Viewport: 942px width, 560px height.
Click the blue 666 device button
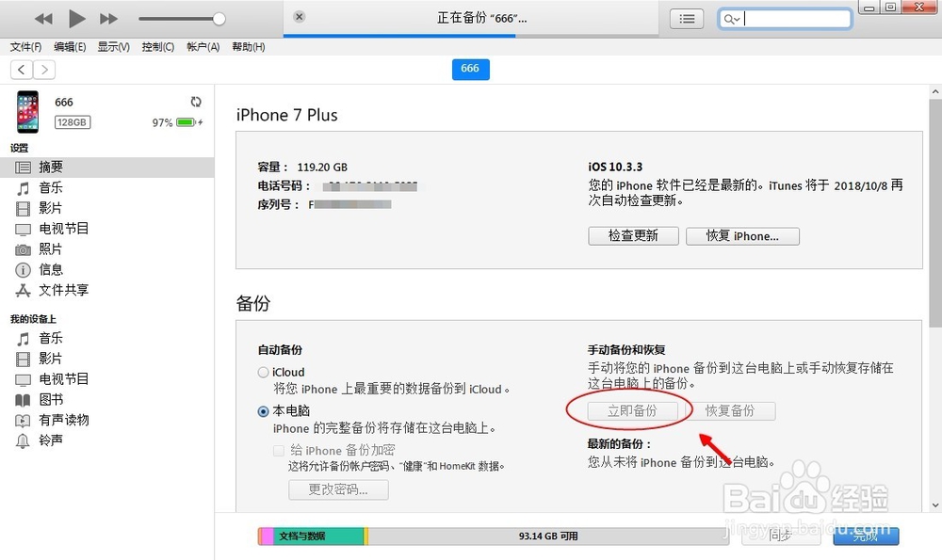coord(470,69)
